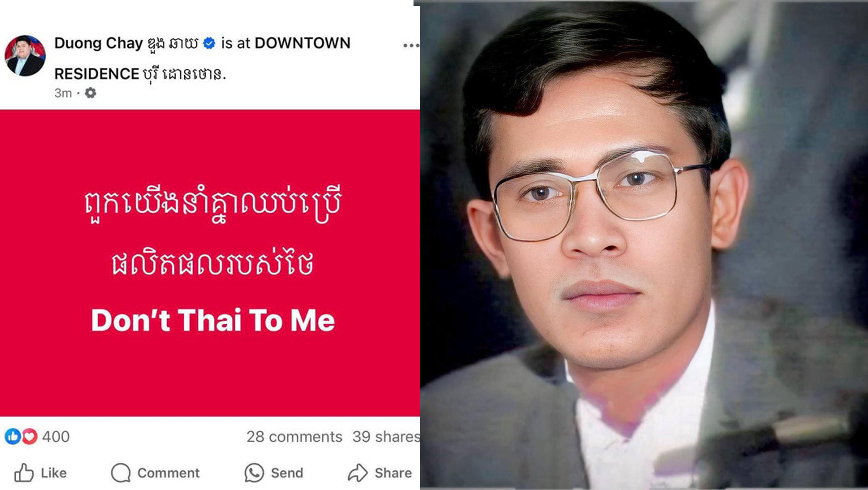
Task: Click the blue verified badge
Action: 209,43
